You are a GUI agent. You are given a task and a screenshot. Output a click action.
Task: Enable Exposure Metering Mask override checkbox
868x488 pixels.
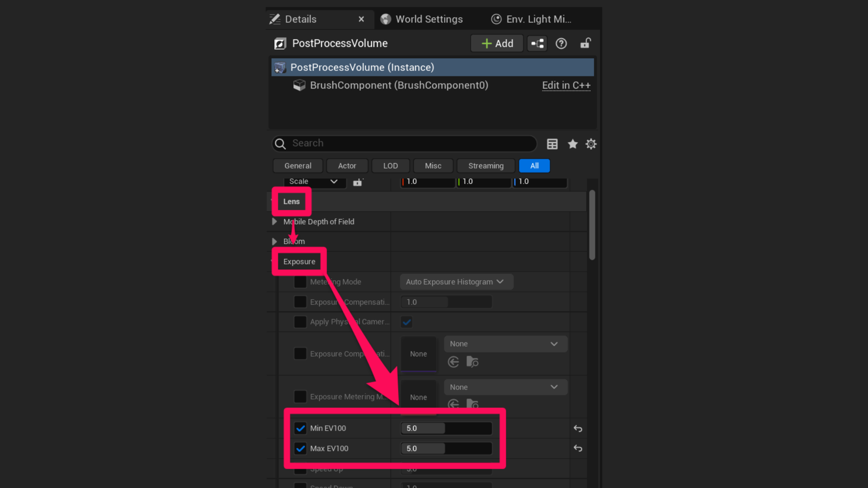point(300,397)
